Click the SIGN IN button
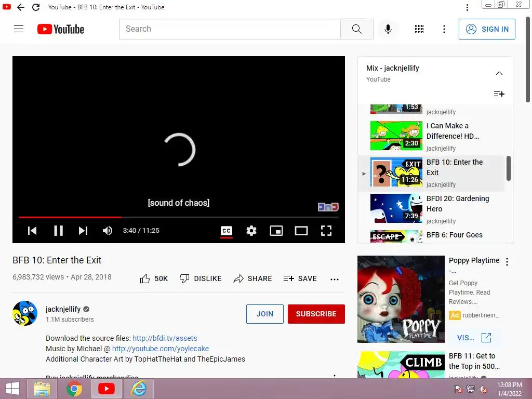532x399 pixels. [487, 29]
